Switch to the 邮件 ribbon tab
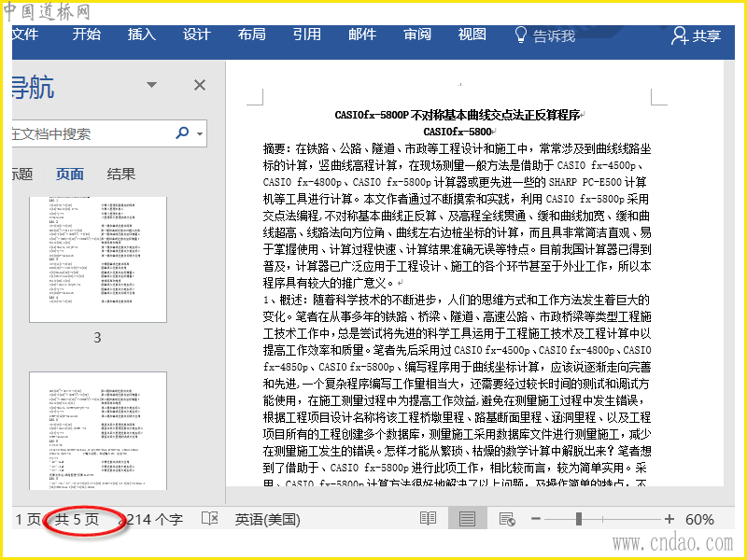747x560 pixels. [x=362, y=35]
